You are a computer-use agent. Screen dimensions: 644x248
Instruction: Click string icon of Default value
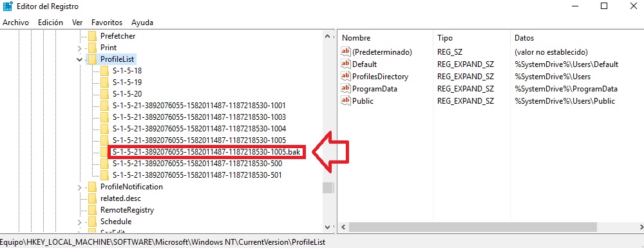[346, 64]
